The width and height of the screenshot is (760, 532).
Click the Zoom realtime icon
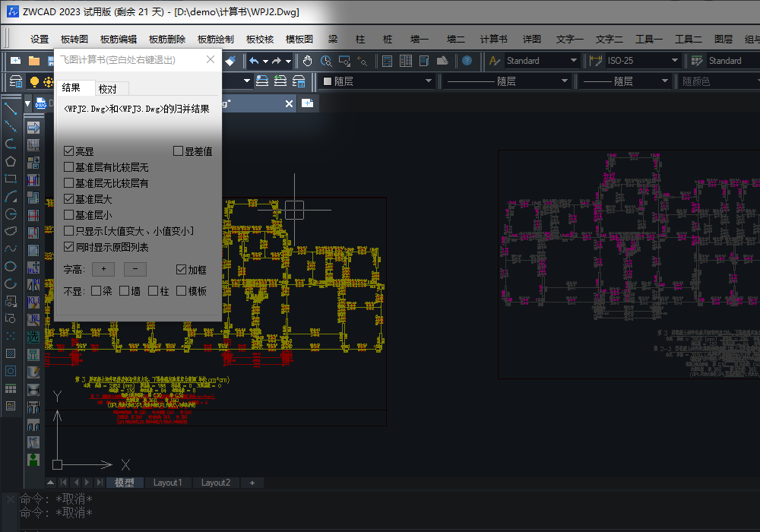coord(326,61)
